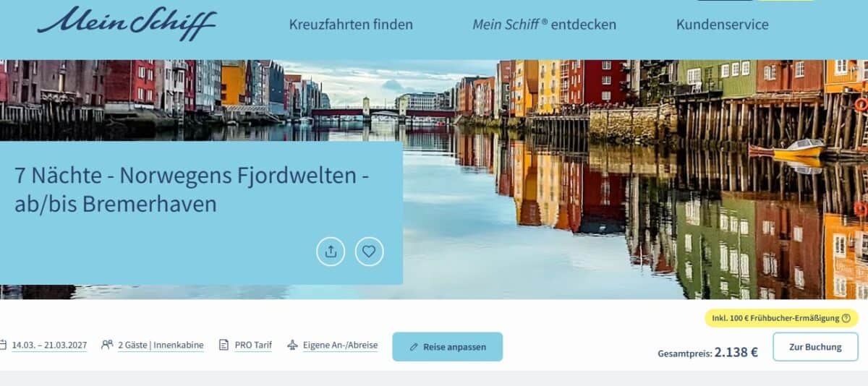
Task: Click the Eigene An-/Abreise link
Action: point(340,346)
